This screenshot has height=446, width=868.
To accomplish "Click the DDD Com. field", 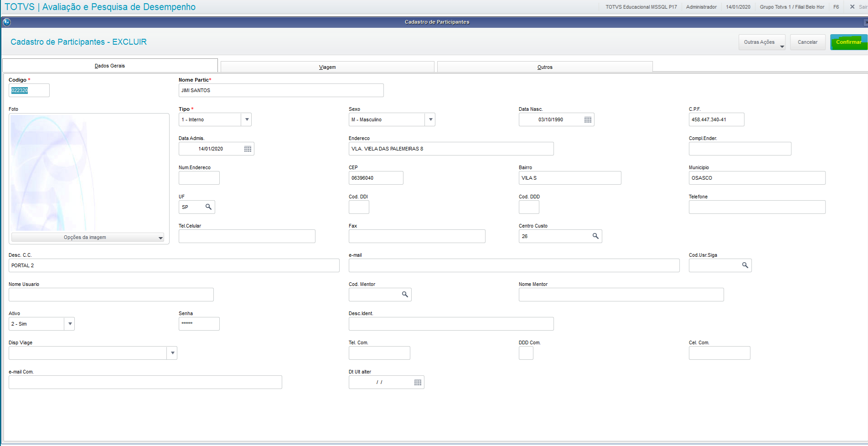I will point(526,353).
